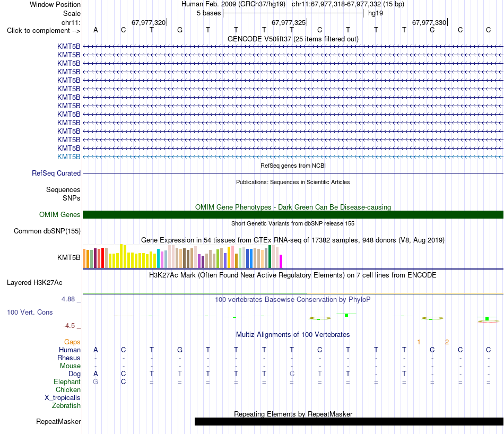Click the first orange bar in GTEx chart
Image resolution: width=504 pixels, height=434 pixels.
tap(84, 258)
